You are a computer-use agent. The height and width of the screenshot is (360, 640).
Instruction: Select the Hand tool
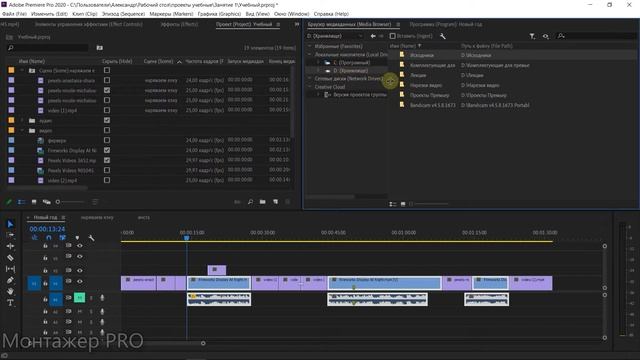click(10, 291)
